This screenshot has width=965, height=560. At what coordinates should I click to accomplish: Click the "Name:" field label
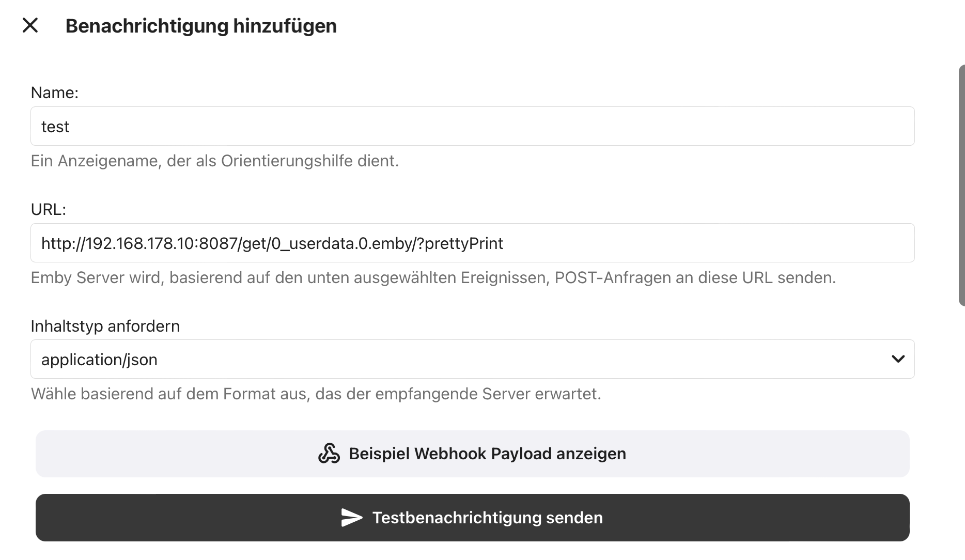click(55, 92)
